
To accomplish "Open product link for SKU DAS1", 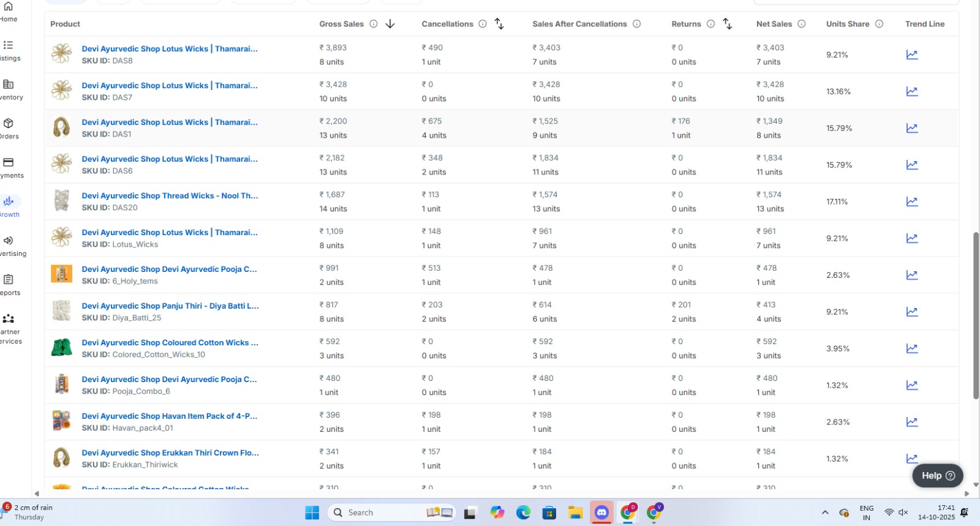I will coord(170,122).
